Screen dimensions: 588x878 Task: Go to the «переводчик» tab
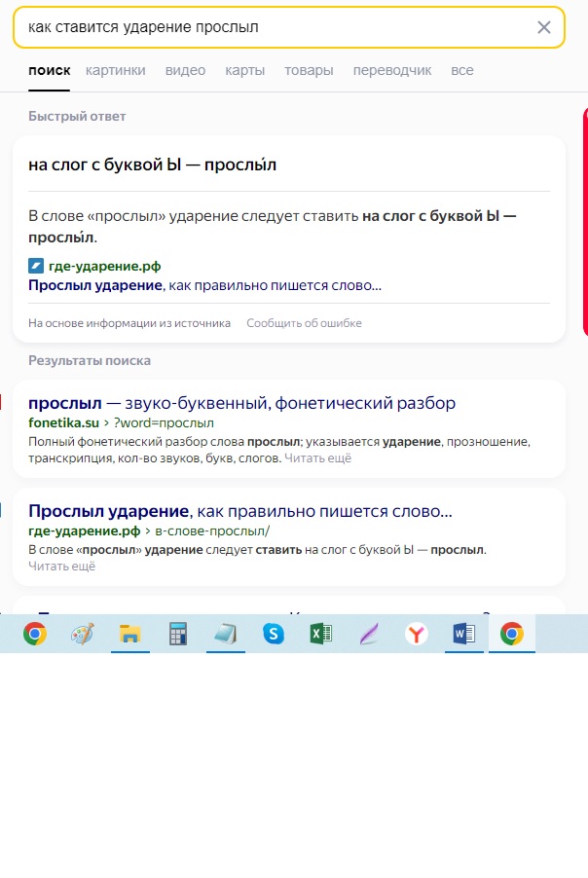392,70
